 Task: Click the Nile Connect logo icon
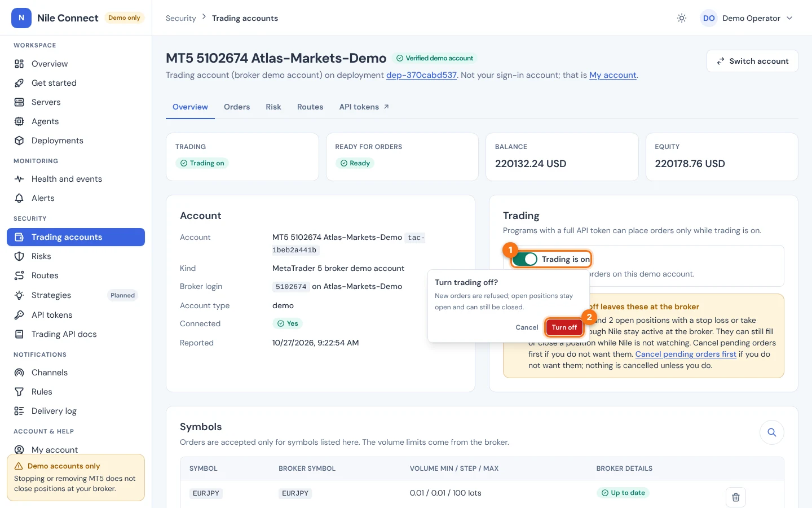[21, 18]
